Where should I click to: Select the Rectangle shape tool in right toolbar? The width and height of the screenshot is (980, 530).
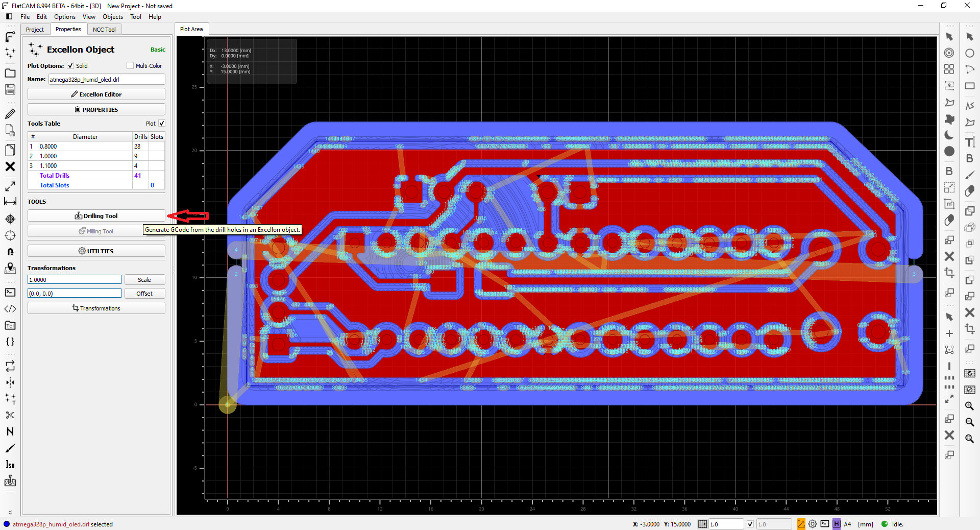pyautogui.click(x=970, y=86)
